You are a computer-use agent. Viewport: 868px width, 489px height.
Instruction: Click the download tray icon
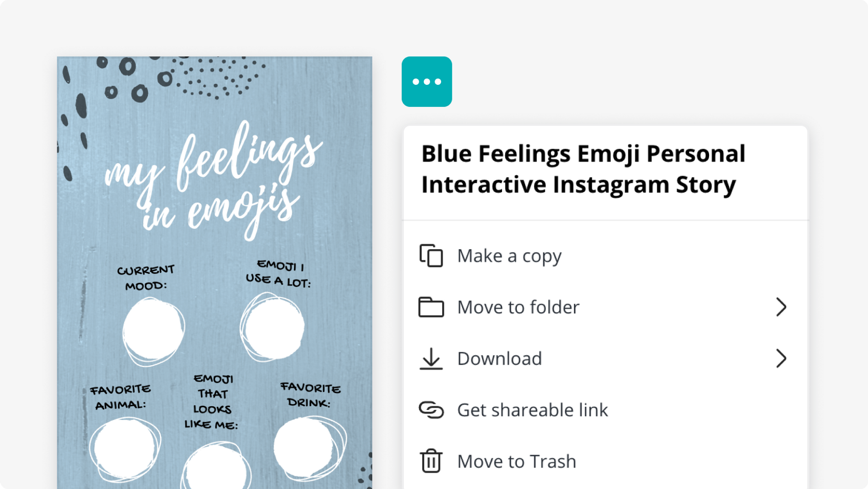click(x=431, y=358)
